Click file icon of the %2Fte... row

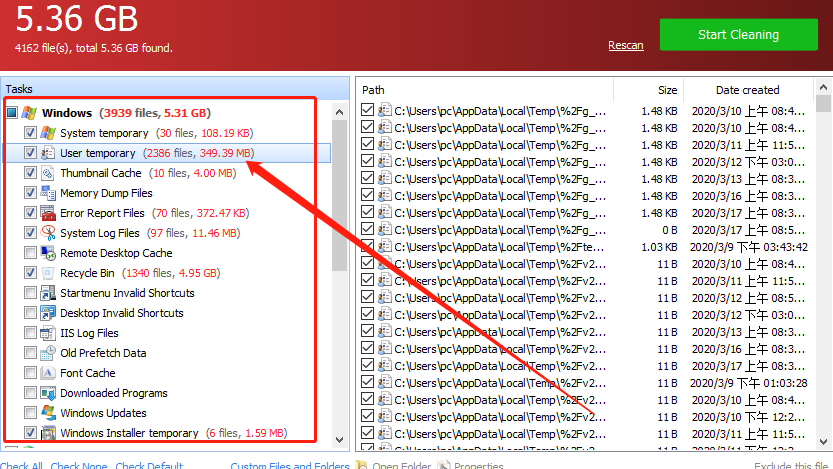point(385,246)
